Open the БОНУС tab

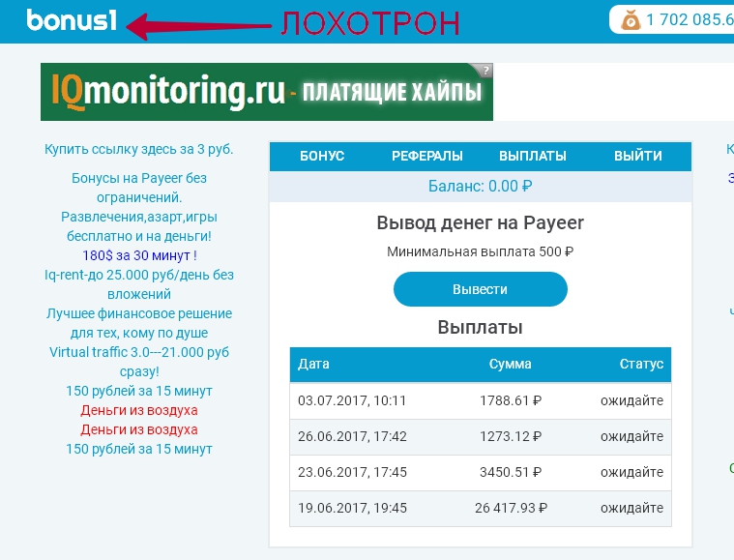coord(322,156)
